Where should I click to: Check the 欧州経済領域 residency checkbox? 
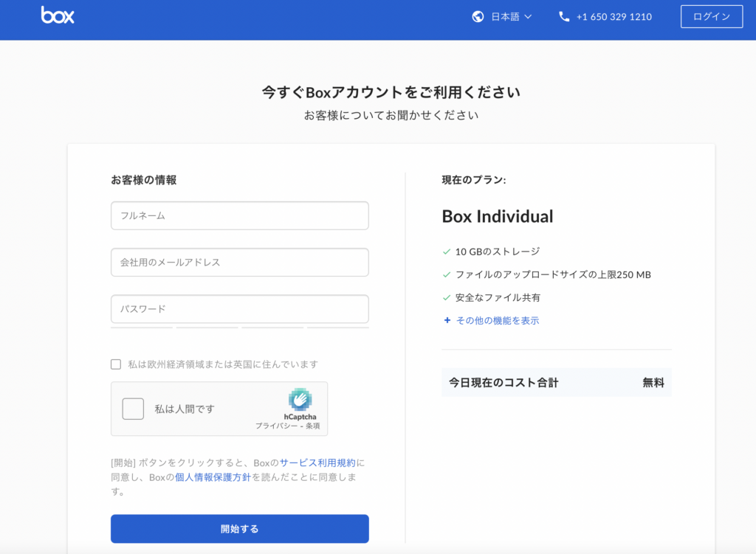(x=116, y=364)
